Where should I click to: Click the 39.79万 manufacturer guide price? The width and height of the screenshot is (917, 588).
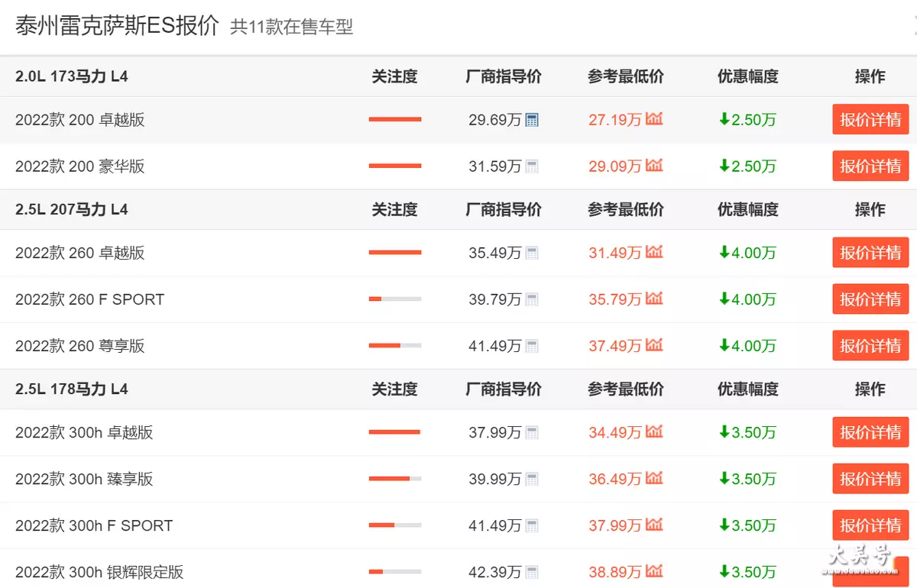(x=495, y=299)
